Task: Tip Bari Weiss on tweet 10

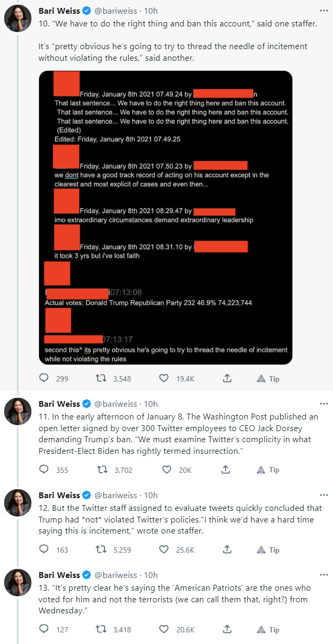Action: click(268, 378)
